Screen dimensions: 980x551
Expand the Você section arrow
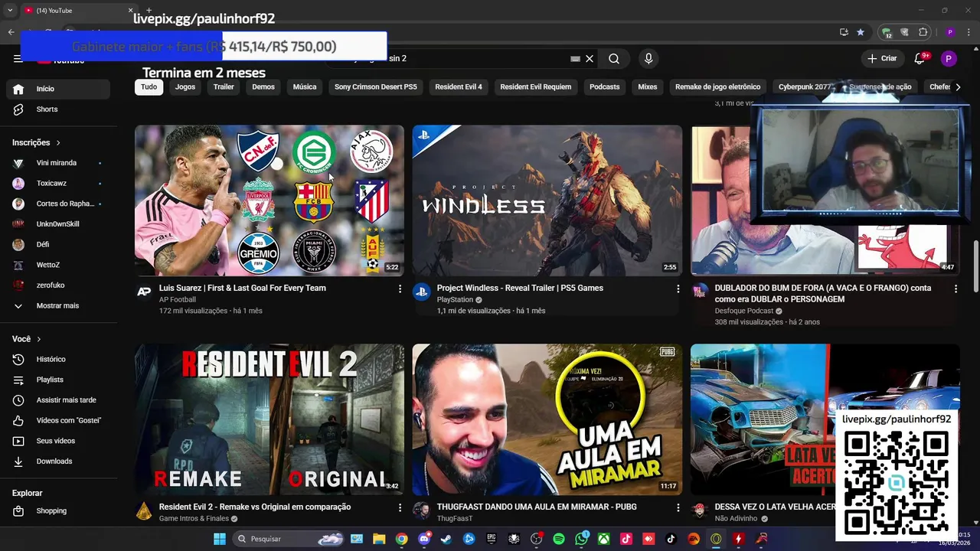pos(39,339)
